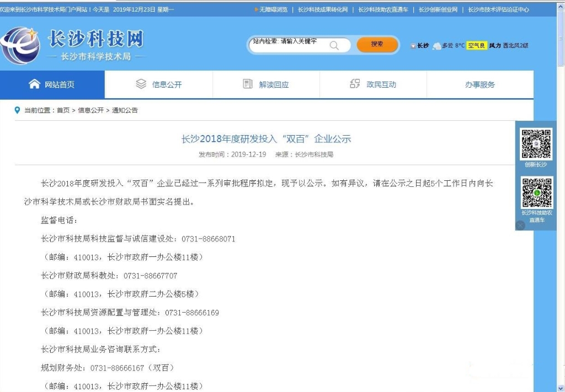Screen dimensions: 565x392
Task: Click the magnifier icon inside the search box
Action: [333, 45]
